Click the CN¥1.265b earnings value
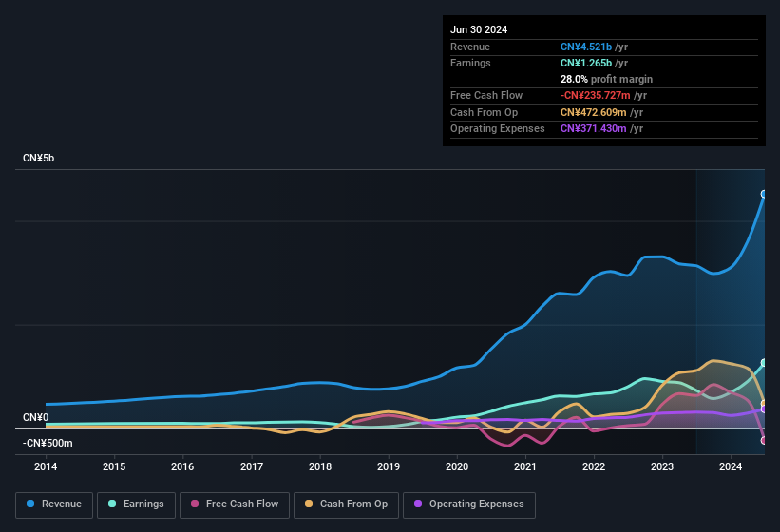This screenshot has height=532, width=780. pyautogui.click(x=586, y=63)
